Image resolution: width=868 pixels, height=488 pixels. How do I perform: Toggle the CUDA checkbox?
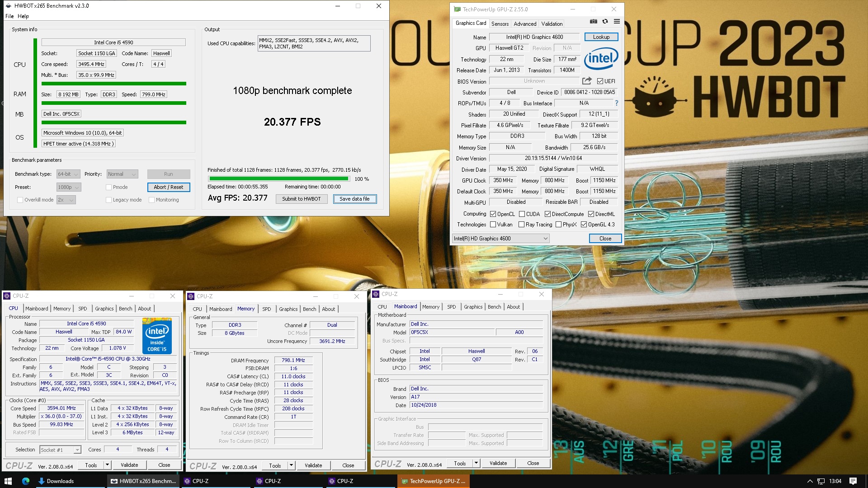[522, 214]
